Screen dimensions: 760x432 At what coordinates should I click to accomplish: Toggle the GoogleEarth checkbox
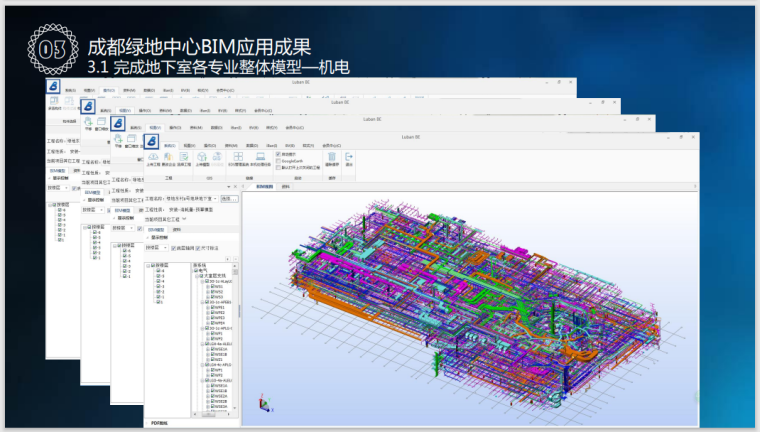[x=277, y=160]
